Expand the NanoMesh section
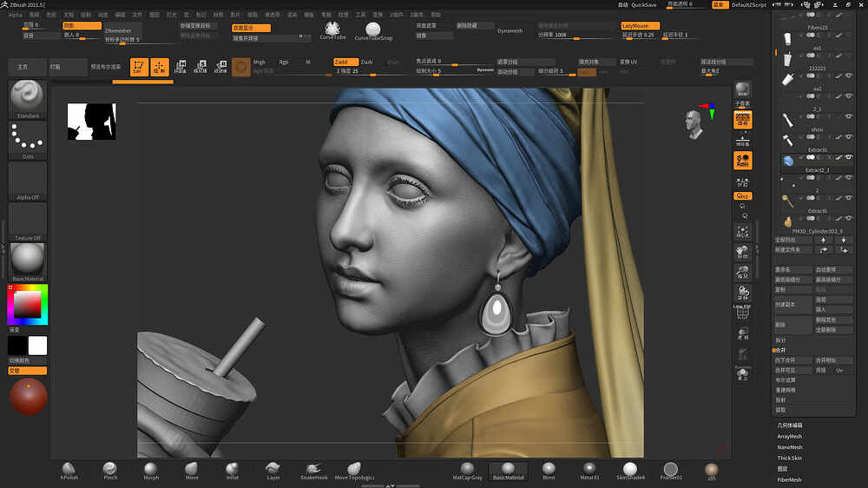This screenshot has width=868, height=488. (789, 447)
